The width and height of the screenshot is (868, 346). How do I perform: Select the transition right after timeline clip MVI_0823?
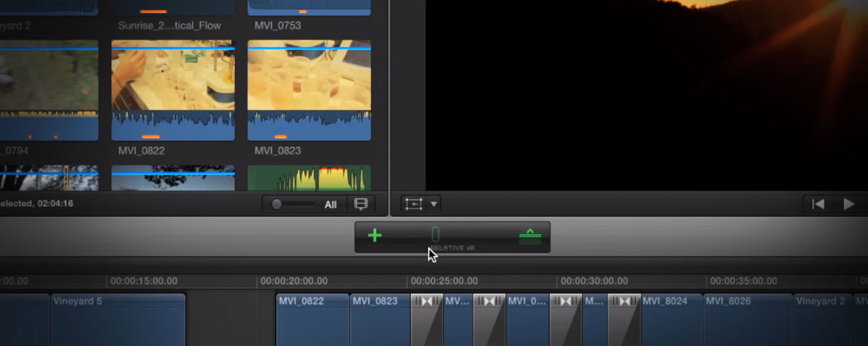427,319
